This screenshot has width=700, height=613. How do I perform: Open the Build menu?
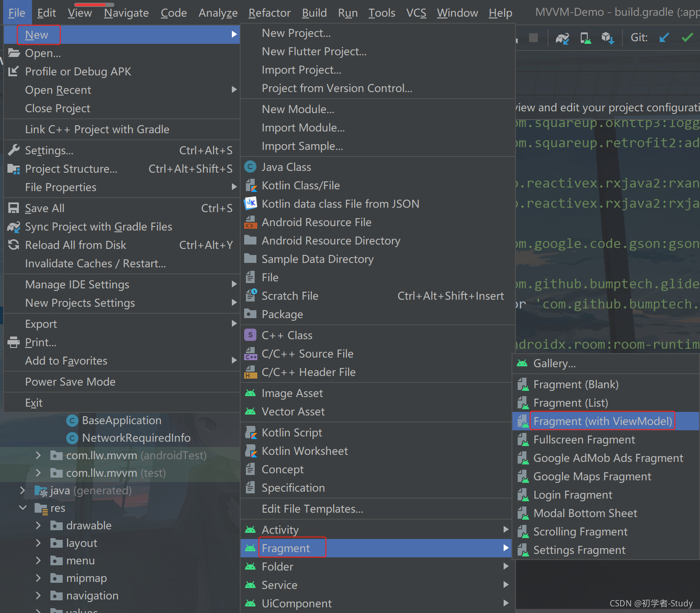(x=314, y=13)
